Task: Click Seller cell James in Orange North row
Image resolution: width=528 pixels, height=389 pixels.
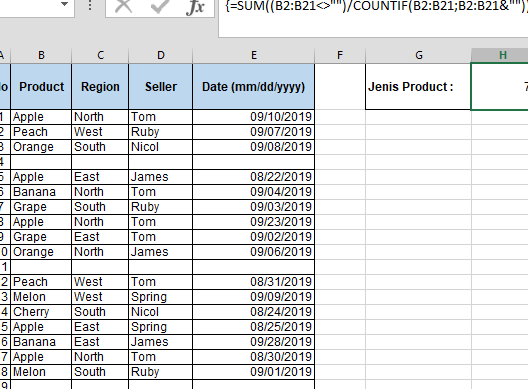Action: [161, 252]
